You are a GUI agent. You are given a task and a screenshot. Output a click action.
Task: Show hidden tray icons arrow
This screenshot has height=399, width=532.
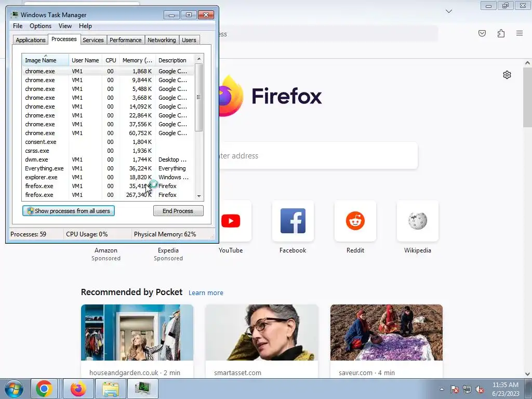(x=442, y=389)
